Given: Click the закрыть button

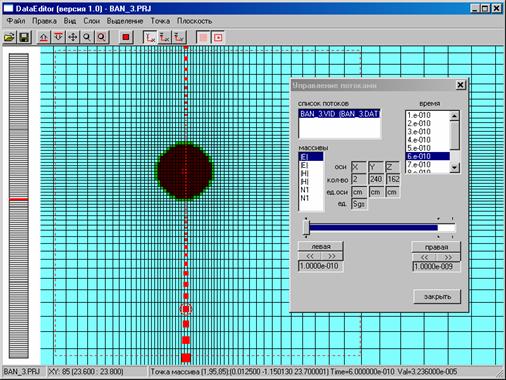Looking at the screenshot, I should point(437,296).
